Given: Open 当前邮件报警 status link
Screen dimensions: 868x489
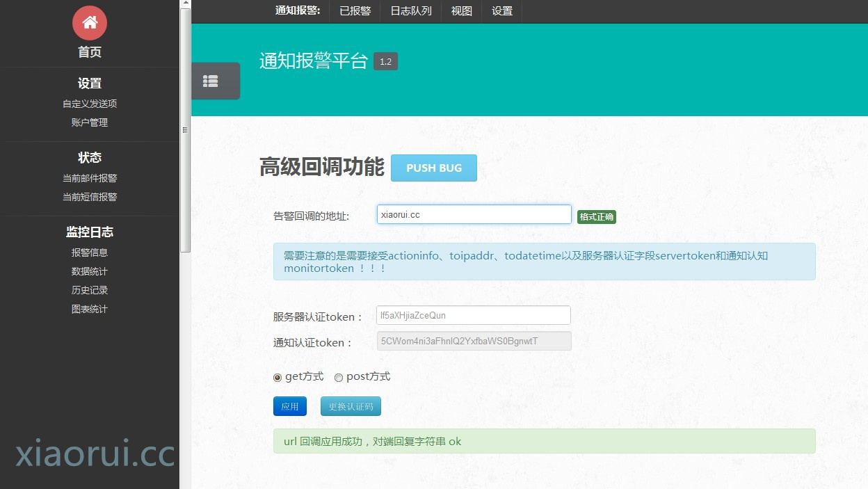Looking at the screenshot, I should click(x=90, y=178).
